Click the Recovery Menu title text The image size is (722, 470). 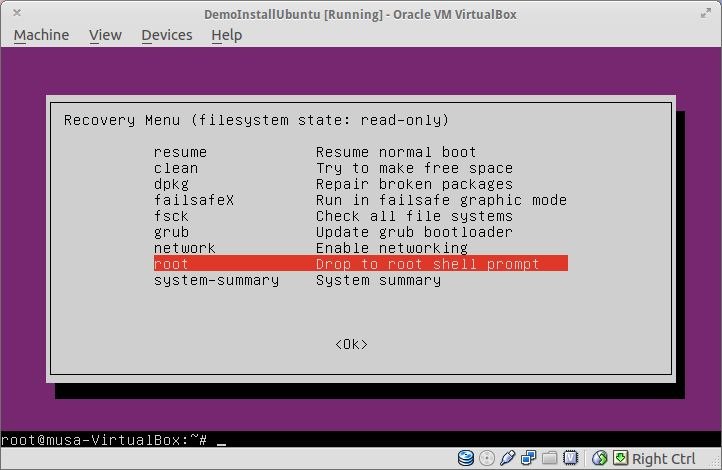pos(256,120)
